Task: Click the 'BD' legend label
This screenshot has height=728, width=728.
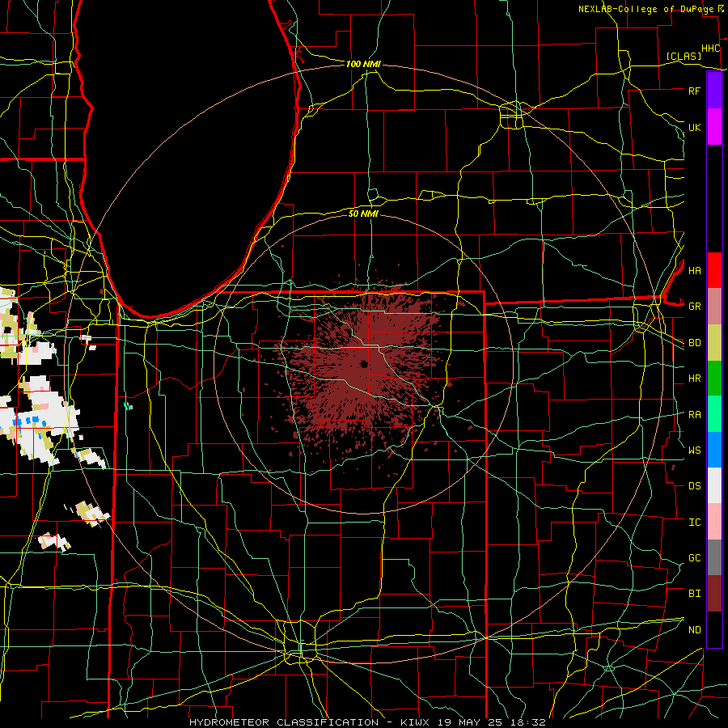Action: point(694,343)
